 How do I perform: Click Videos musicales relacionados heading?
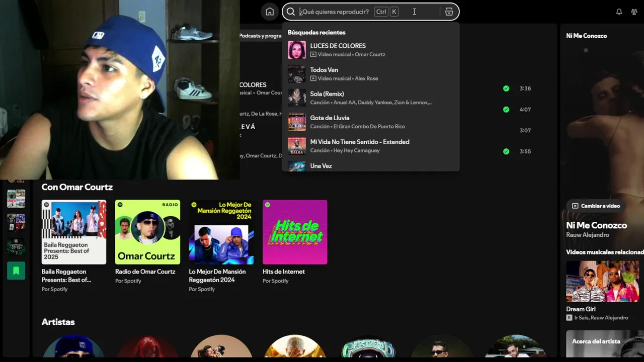coord(605,252)
